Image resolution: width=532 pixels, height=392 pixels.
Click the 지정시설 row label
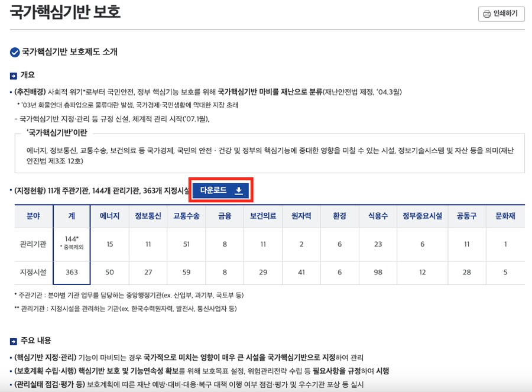point(33,273)
